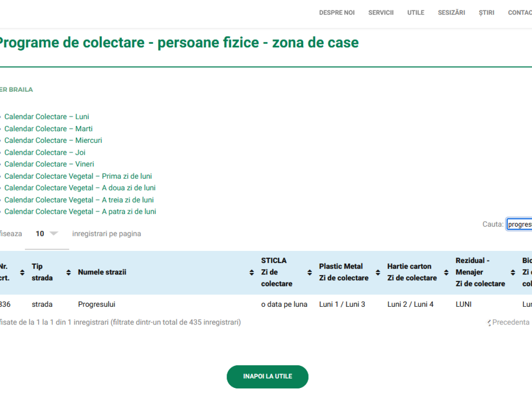Screen dimensions: 532x399
Task: Sort by Numele strazii column arrows
Action: [x=251, y=273]
